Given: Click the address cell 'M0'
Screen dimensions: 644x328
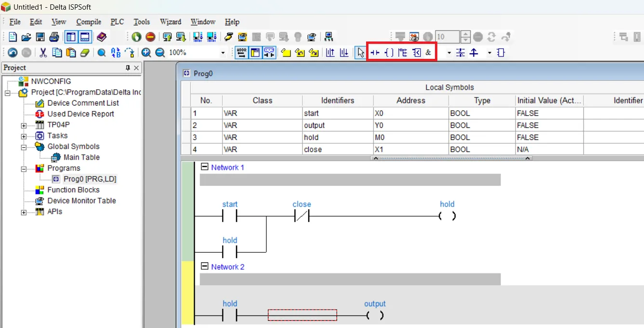Looking at the screenshot, I should pyautogui.click(x=411, y=137).
